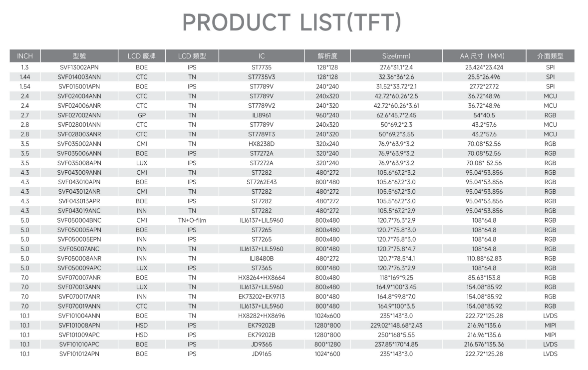Select model SVF050009APC row
The height and width of the screenshot is (370, 588).
(x=292, y=268)
